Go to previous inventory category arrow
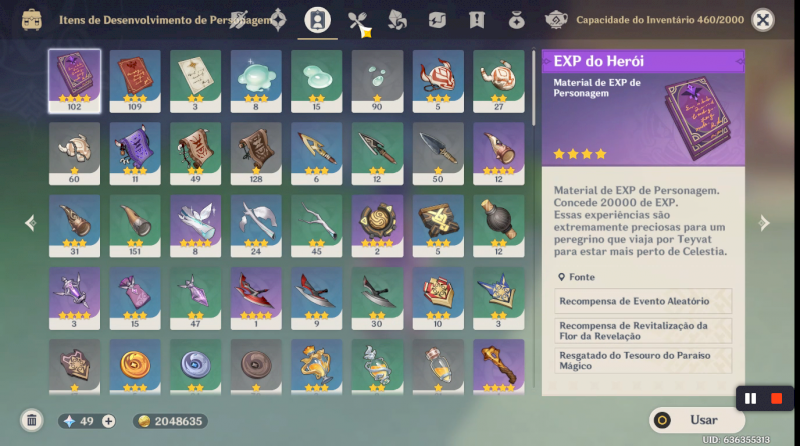The height and width of the screenshot is (446, 800). coord(31,223)
